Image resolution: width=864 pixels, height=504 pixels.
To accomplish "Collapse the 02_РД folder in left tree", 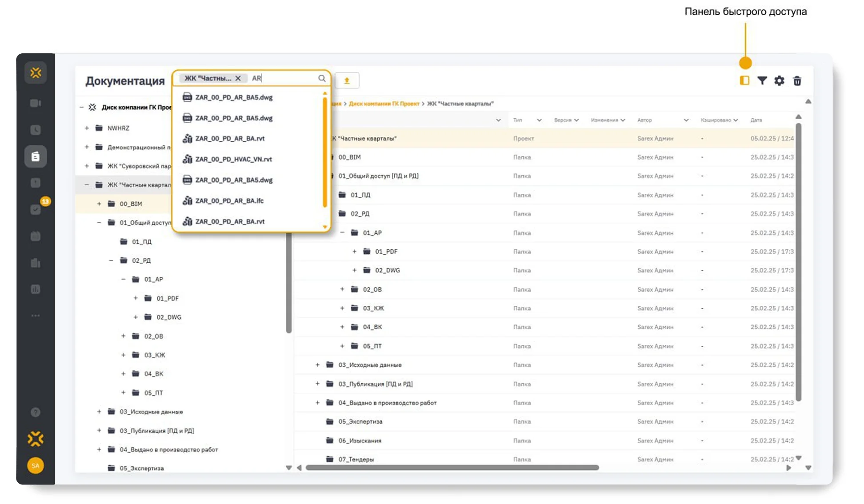I will point(111,260).
